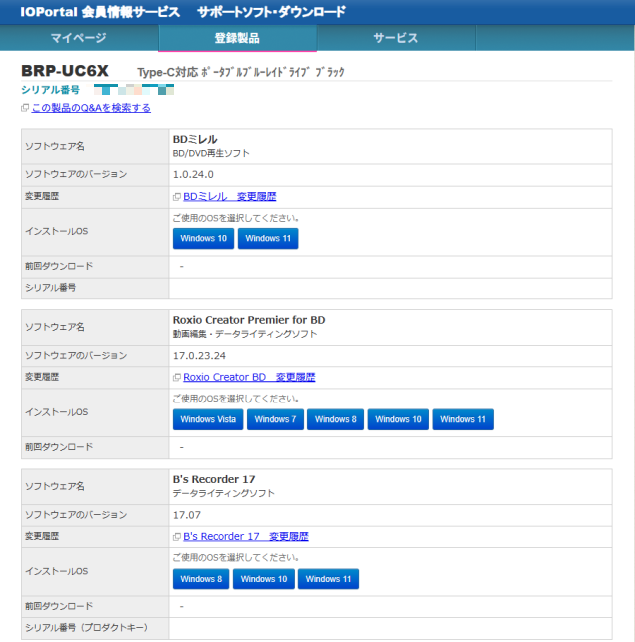Viewport: 635px width, 642px height.
Task: Open the マイページ tab
Action: click(79, 38)
